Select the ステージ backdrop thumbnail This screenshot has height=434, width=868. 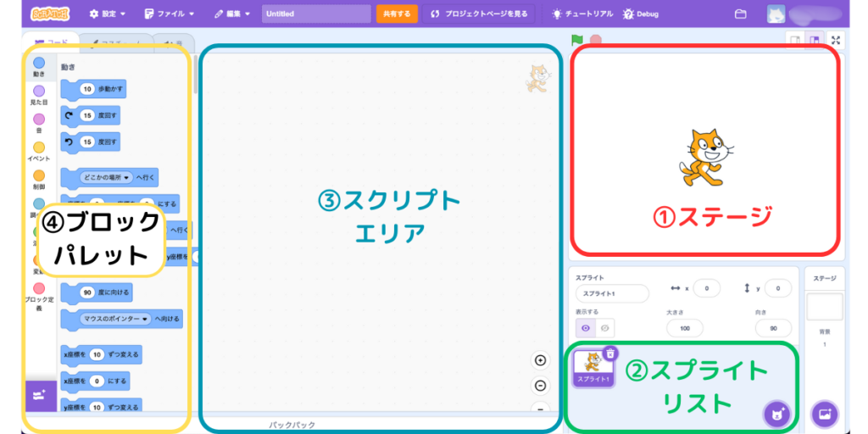coord(825,307)
